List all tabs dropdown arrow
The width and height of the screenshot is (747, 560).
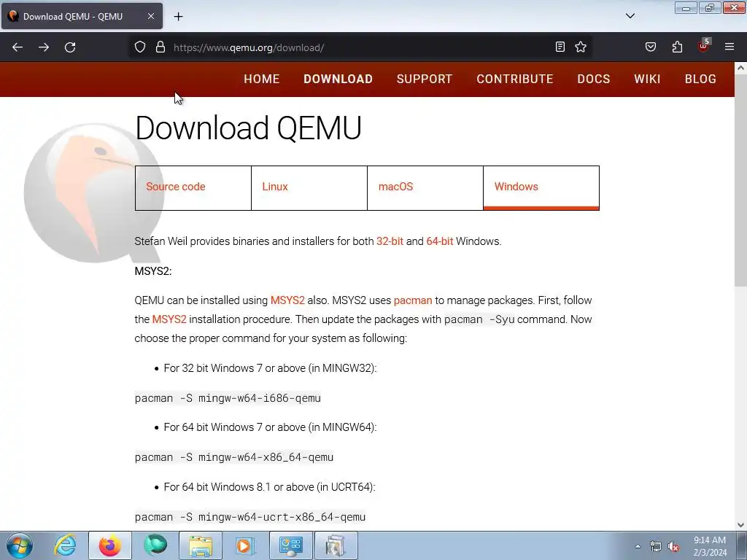point(630,16)
